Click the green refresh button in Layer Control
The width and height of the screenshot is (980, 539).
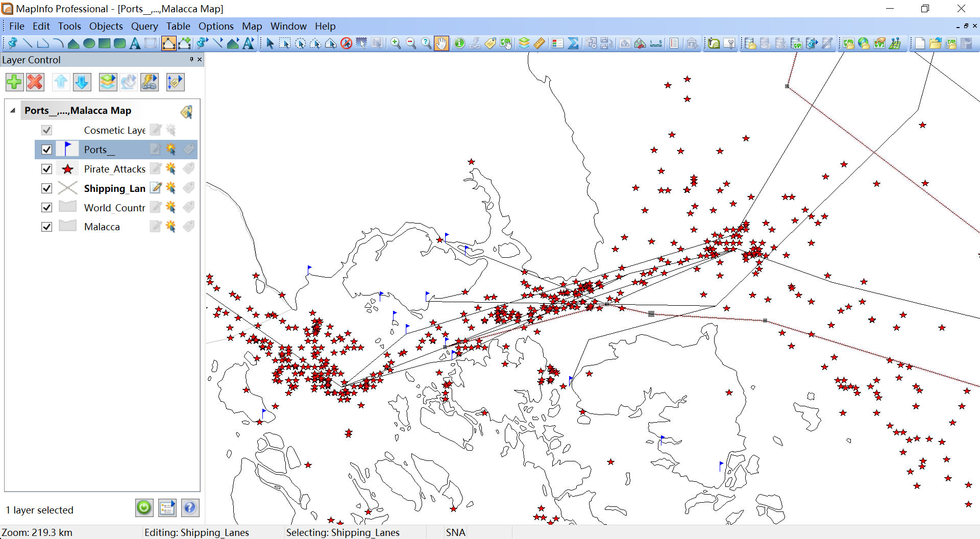[x=144, y=508]
